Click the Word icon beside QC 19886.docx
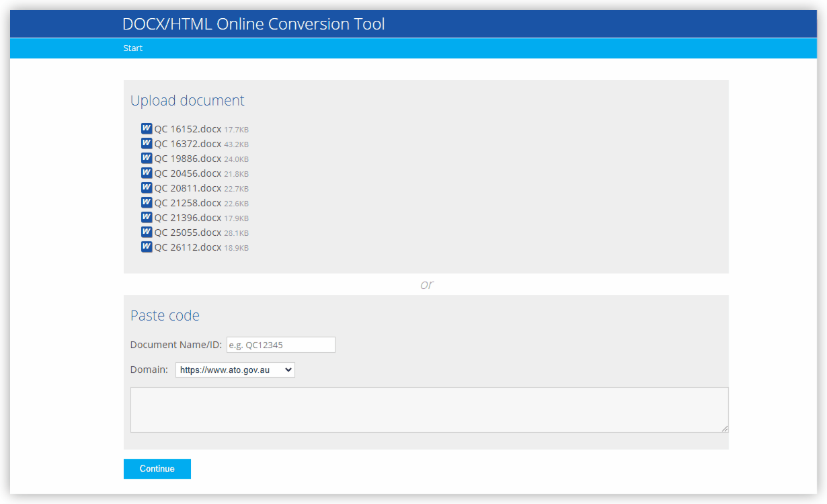This screenshot has width=827, height=504. (x=147, y=159)
